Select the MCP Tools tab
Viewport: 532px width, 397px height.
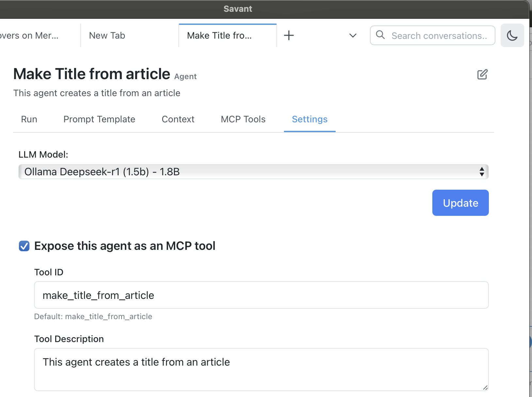243,119
